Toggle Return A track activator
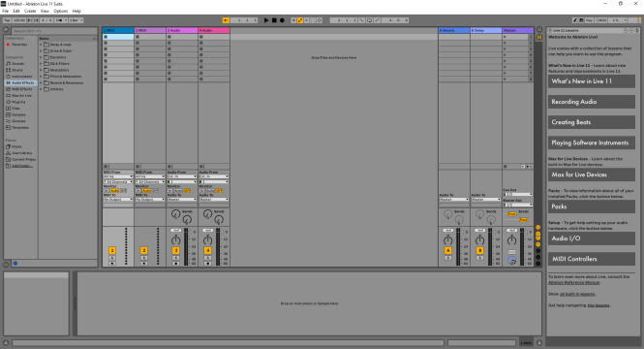The image size is (644, 349). (448, 250)
